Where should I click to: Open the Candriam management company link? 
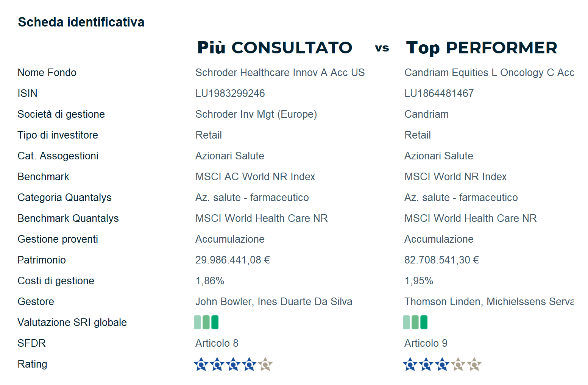point(426,114)
